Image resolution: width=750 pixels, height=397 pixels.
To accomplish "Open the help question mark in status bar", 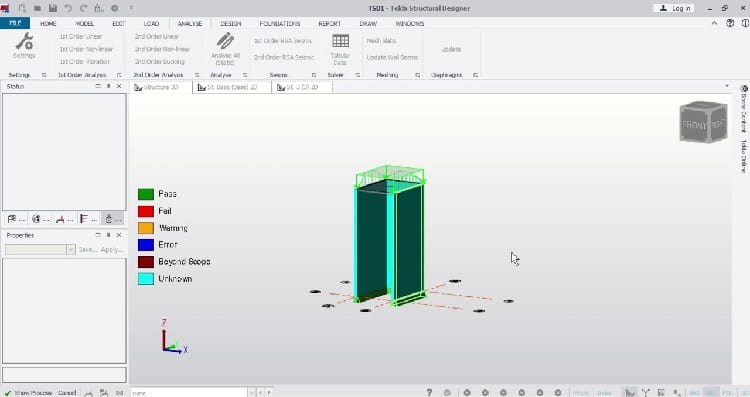I will tap(429, 392).
